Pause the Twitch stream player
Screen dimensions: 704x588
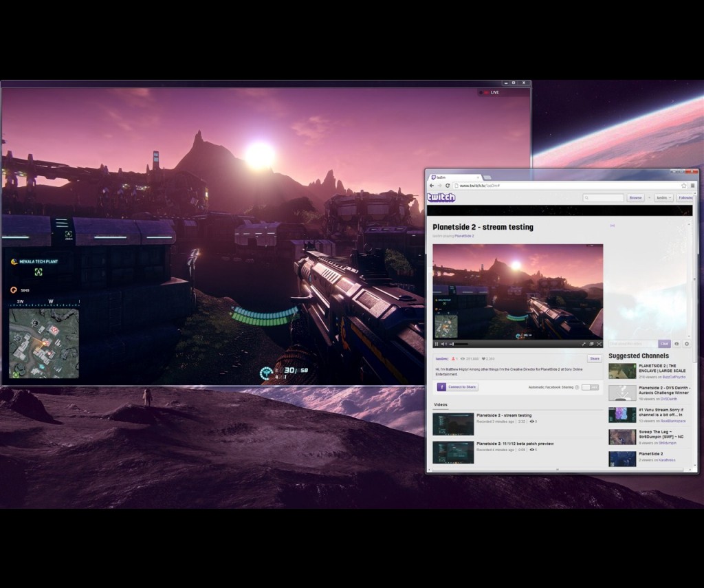437,344
